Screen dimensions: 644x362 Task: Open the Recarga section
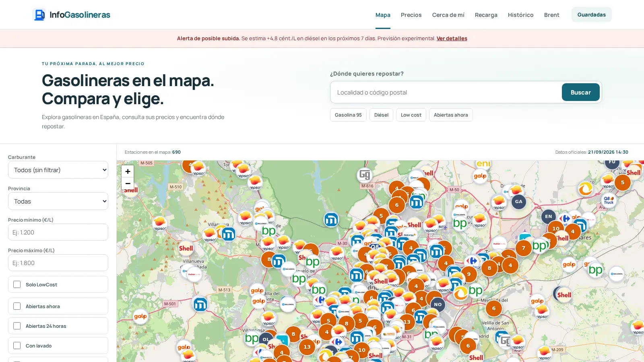[486, 15]
